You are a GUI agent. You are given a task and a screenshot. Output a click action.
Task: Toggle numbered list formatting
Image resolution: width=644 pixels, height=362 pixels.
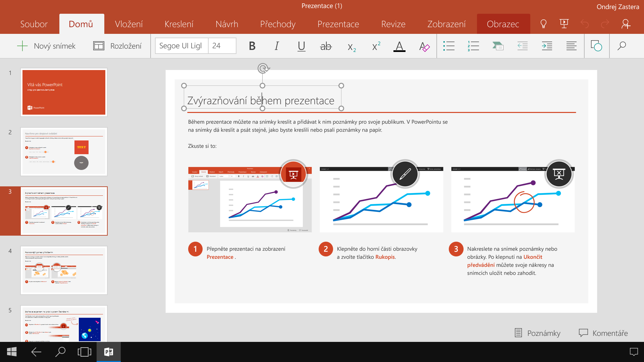(473, 46)
